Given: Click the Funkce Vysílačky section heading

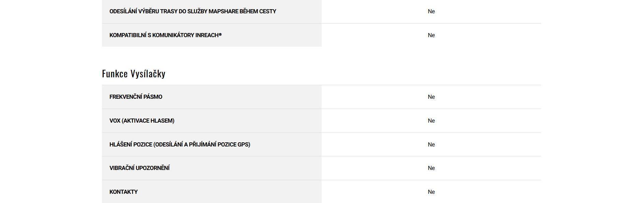Looking at the screenshot, I should (x=133, y=74).
